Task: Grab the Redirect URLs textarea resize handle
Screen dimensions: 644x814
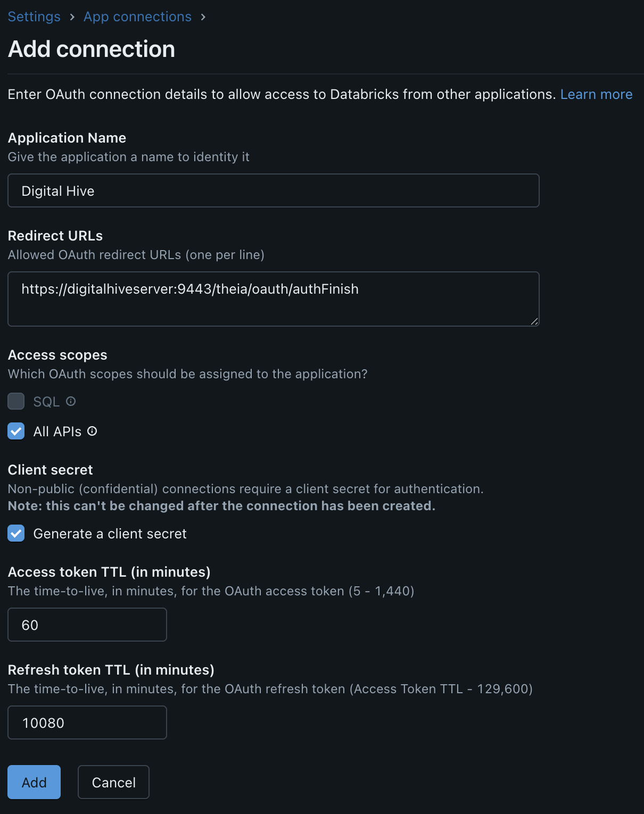Action: pos(534,321)
